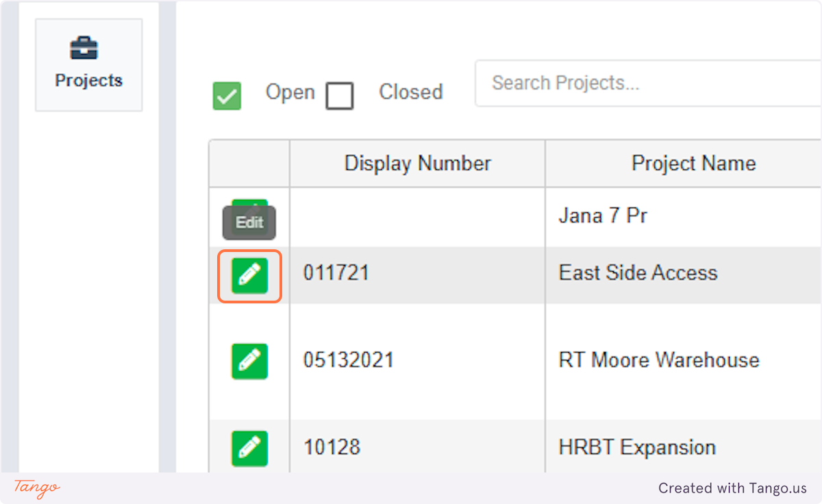
Task: Uncheck the Open projects checkbox
Action: click(x=227, y=96)
